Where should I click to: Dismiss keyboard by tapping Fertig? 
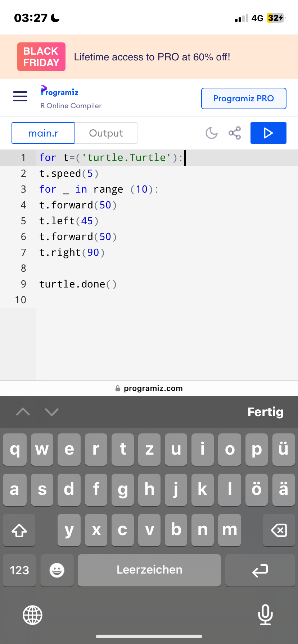click(266, 412)
